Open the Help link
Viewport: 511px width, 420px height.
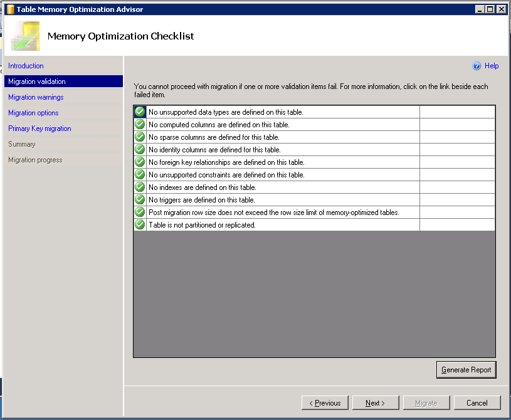coord(492,66)
